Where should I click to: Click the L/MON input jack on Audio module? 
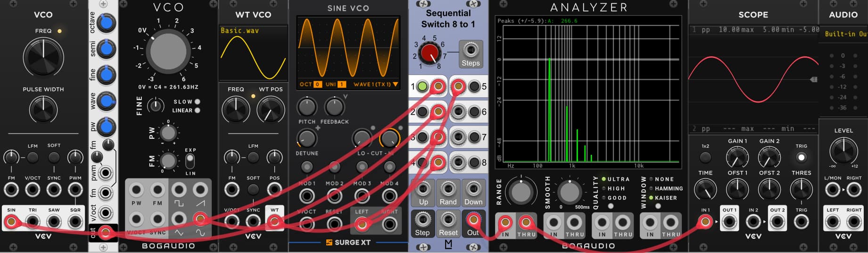(x=833, y=190)
